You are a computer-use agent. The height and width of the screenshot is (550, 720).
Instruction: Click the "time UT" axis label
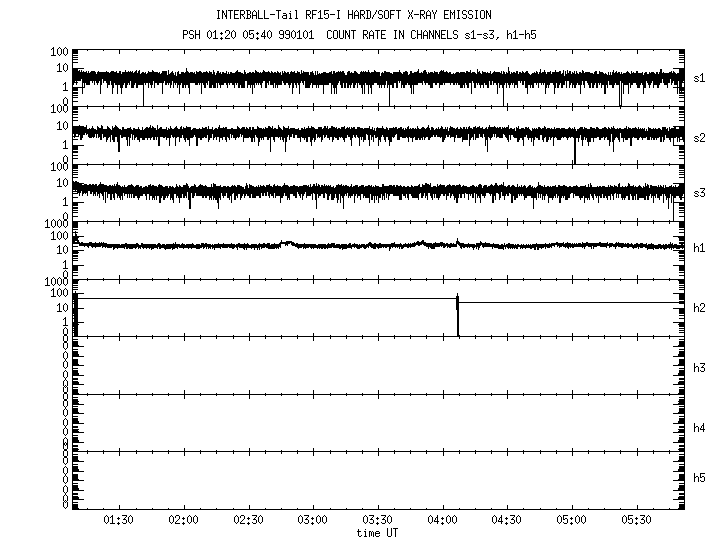[377, 533]
